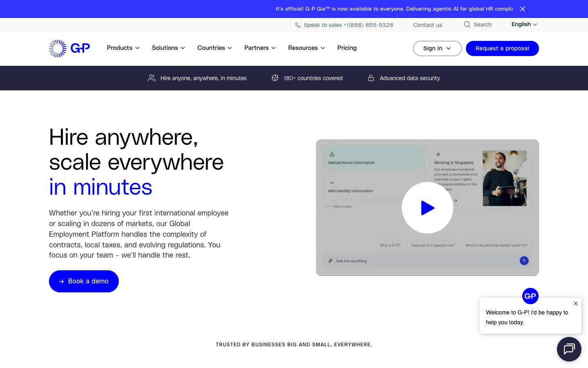Play the product demo video
This screenshot has width=588, height=368.
(428, 208)
